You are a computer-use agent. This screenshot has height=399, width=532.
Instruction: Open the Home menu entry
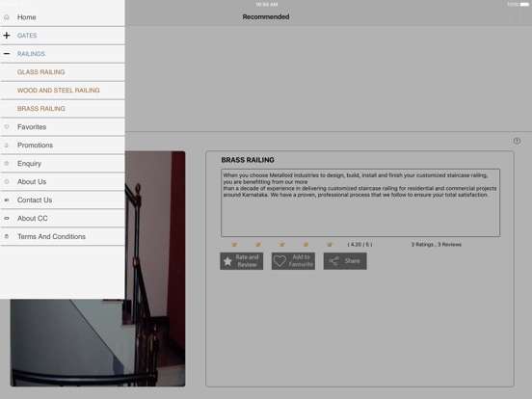click(x=63, y=17)
